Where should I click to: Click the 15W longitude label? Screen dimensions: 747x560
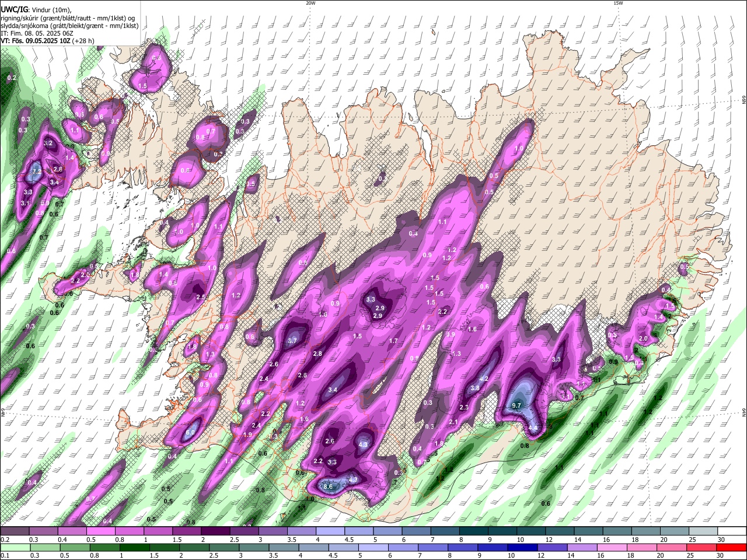pyautogui.click(x=618, y=3)
